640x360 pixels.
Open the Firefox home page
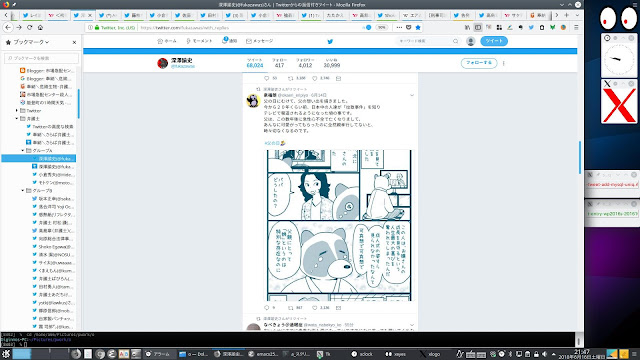pos(40,27)
